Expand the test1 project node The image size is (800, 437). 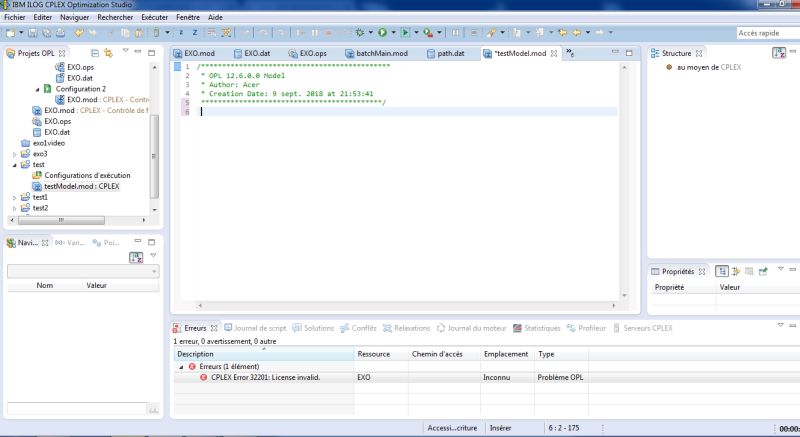pos(14,197)
